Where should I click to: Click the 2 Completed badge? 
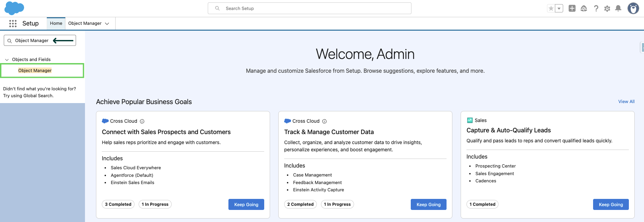300,204
